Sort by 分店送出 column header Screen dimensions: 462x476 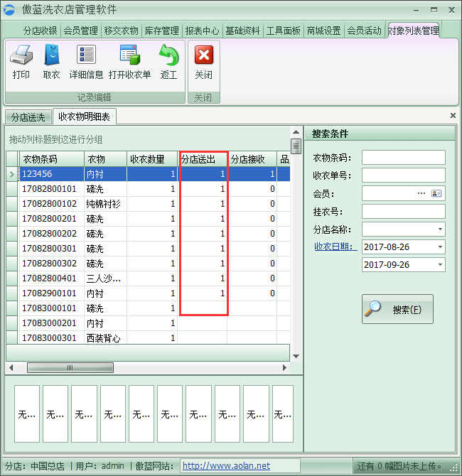(203, 159)
